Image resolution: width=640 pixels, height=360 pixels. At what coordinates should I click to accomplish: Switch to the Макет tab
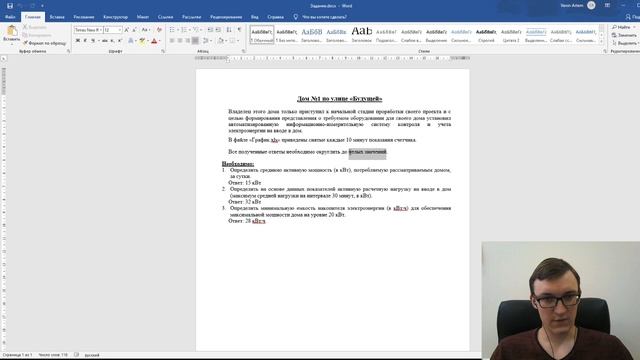click(143, 17)
